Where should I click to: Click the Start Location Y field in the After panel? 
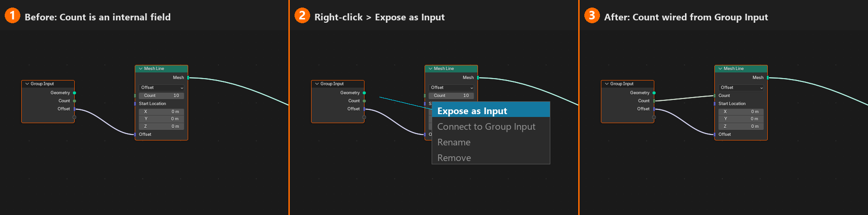coord(741,119)
